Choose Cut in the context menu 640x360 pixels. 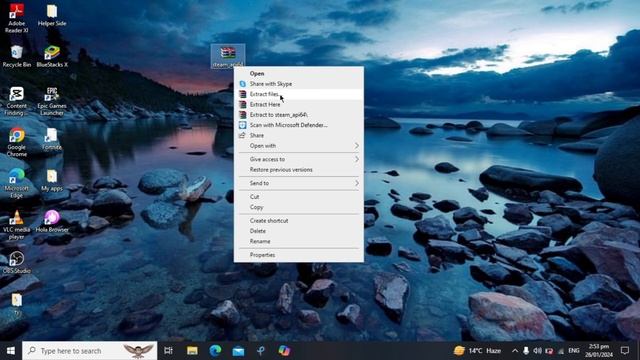click(x=299, y=197)
